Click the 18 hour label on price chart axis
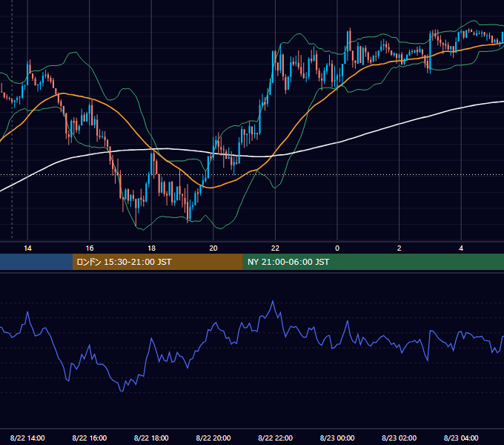 (151, 248)
